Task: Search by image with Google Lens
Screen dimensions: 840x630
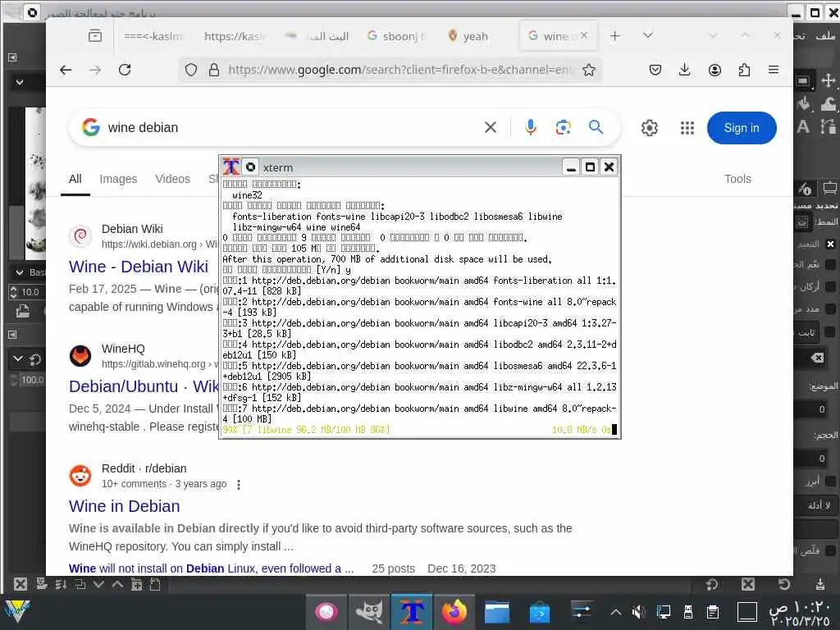Action: [563, 127]
